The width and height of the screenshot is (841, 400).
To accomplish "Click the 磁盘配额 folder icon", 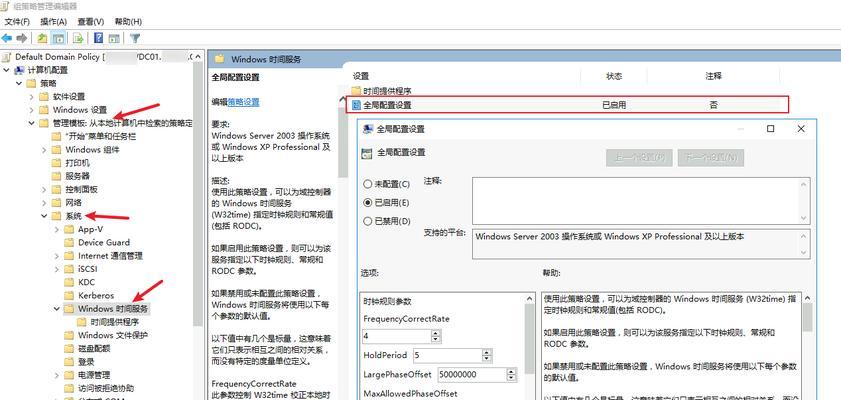I will (69, 349).
